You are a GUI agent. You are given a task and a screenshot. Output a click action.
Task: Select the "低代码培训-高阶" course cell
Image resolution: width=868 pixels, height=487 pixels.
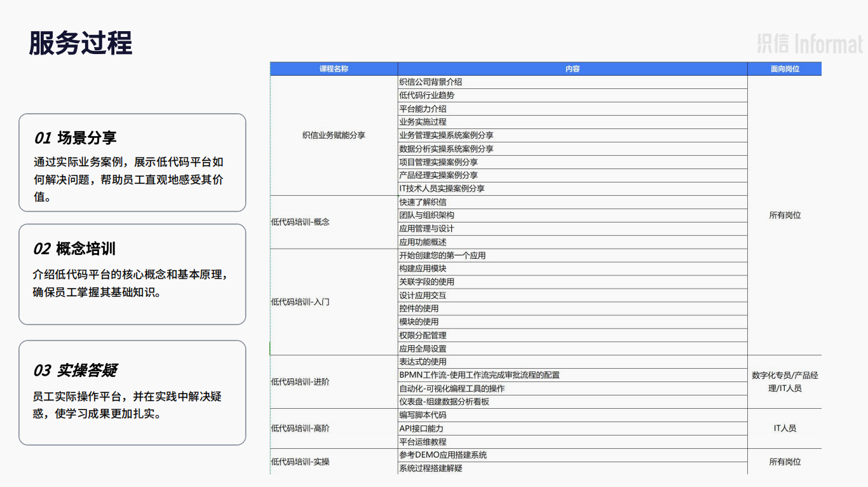(x=334, y=429)
